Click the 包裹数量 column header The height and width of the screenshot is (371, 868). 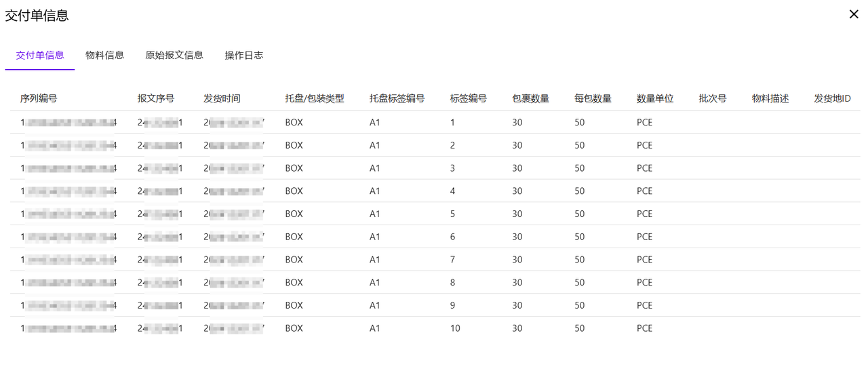[530, 99]
